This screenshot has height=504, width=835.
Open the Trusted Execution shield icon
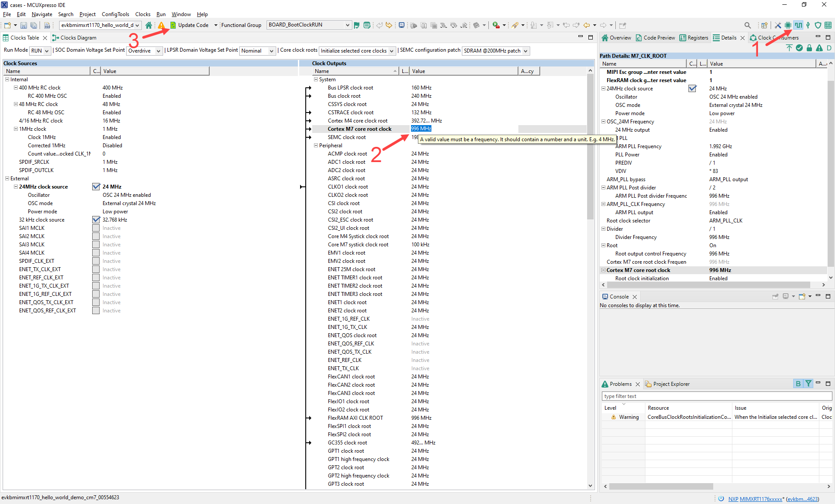[x=818, y=25]
